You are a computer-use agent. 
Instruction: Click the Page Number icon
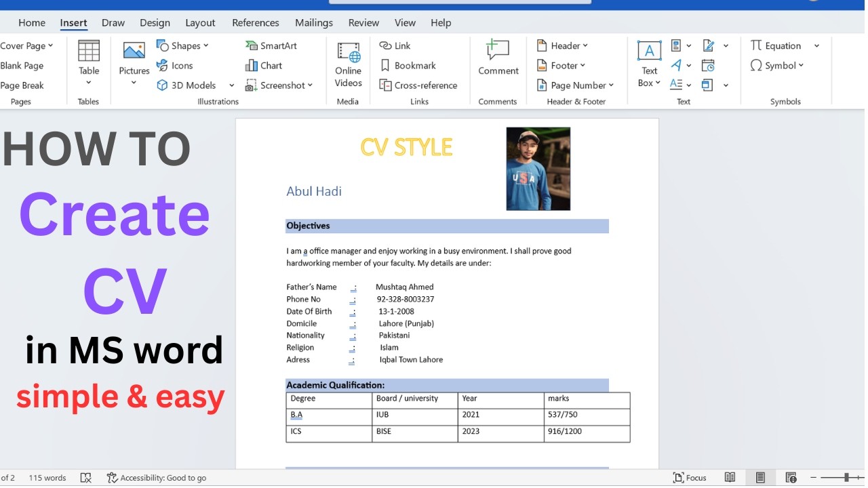542,85
